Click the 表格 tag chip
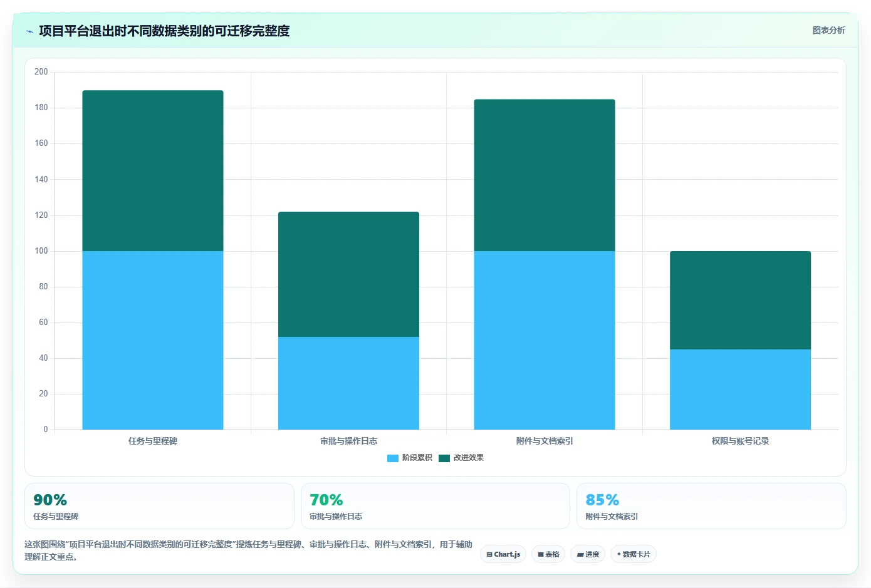 pyautogui.click(x=548, y=554)
